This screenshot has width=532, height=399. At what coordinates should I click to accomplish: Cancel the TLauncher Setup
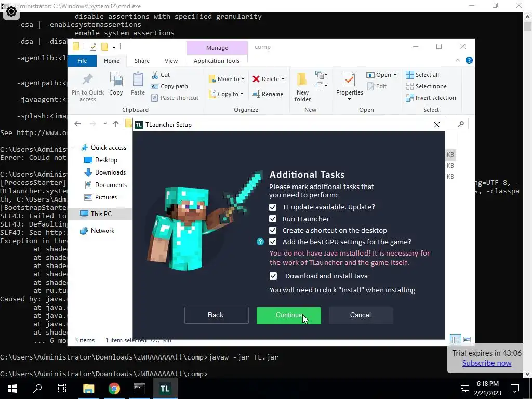[361, 315]
